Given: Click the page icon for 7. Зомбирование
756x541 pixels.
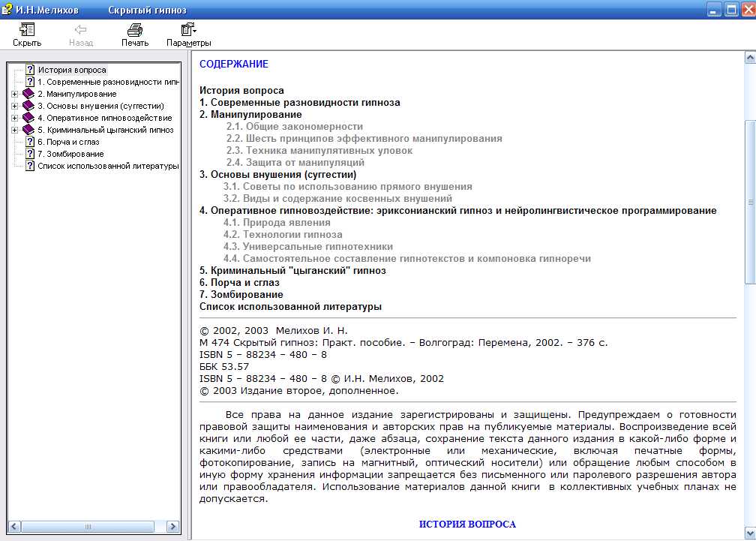Looking at the screenshot, I should point(30,154).
